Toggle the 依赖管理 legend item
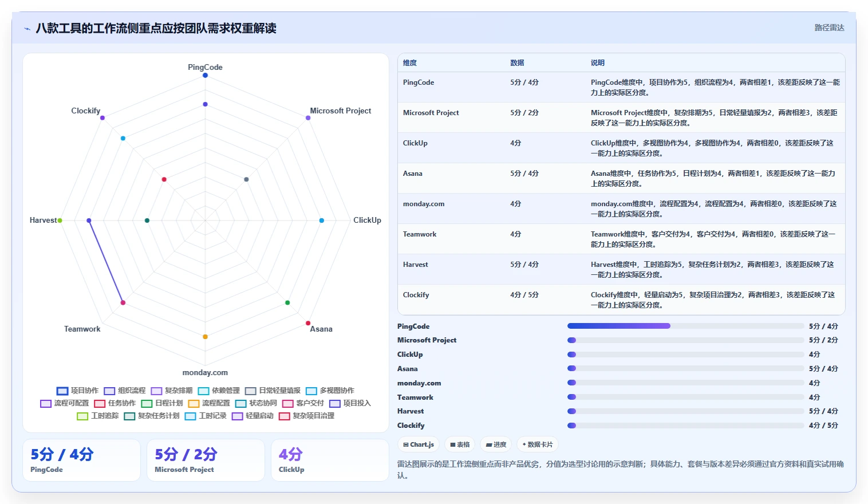The height and width of the screenshot is (504, 868). 219,391
